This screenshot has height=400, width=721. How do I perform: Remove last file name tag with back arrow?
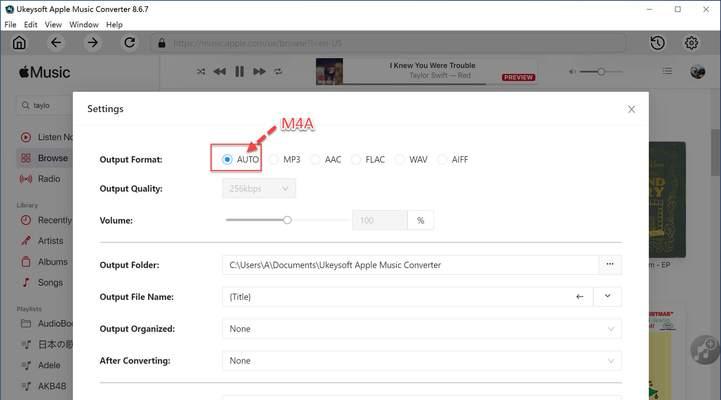tap(580, 297)
